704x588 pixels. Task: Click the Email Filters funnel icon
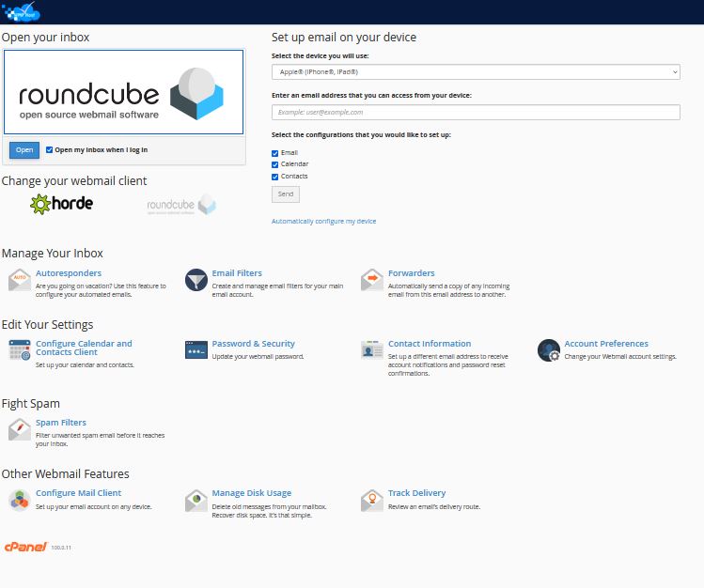tap(196, 280)
